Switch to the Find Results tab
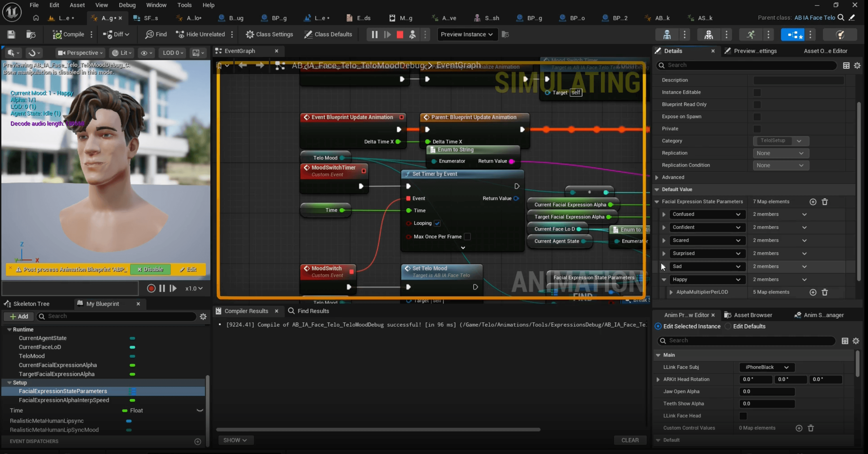The height and width of the screenshot is (454, 868). pyautogui.click(x=309, y=311)
